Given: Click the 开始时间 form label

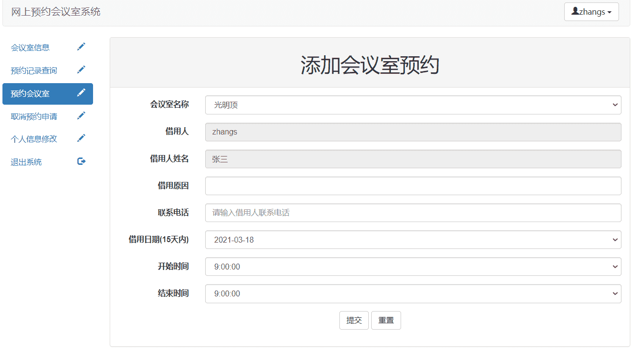Looking at the screenshot, I should (x=173, y=266).
